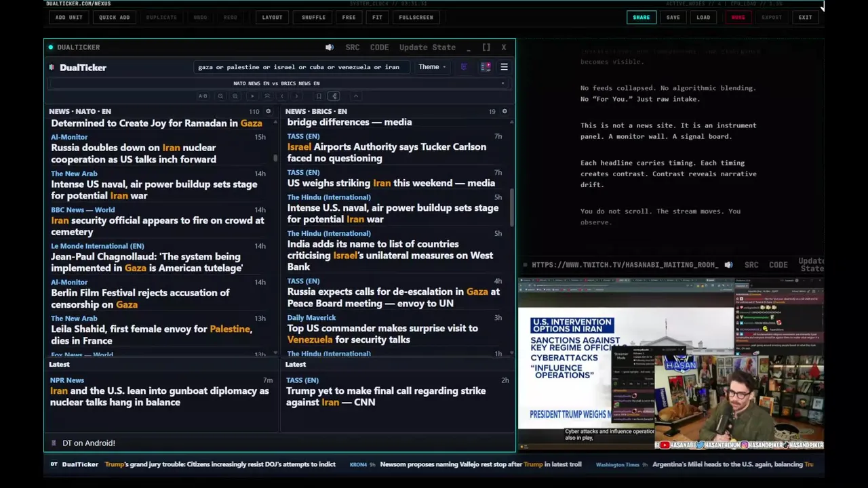Click the bookmark icon in ticker toolbar
The width and height of the screenshot is (868, 488).
point(319,96)
